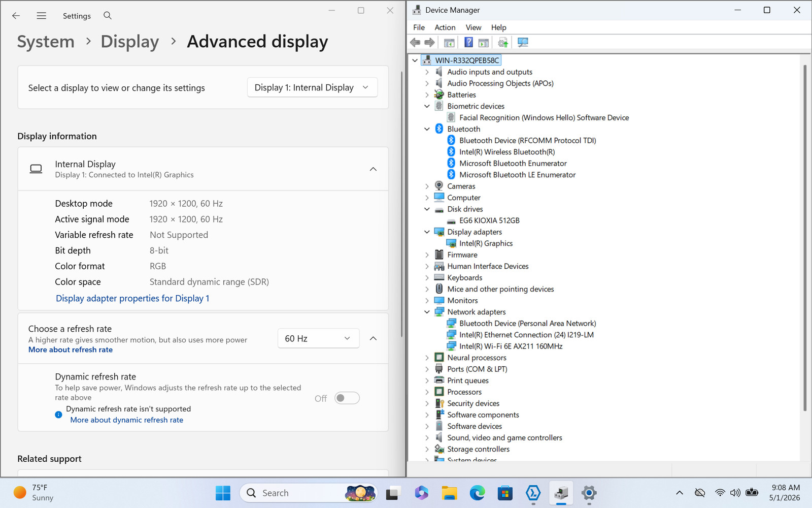The width and height of the screenshot is (812, 508).
Task: Toggle the Dynamic refresh rate switch
Action: [x=347, y=398]
